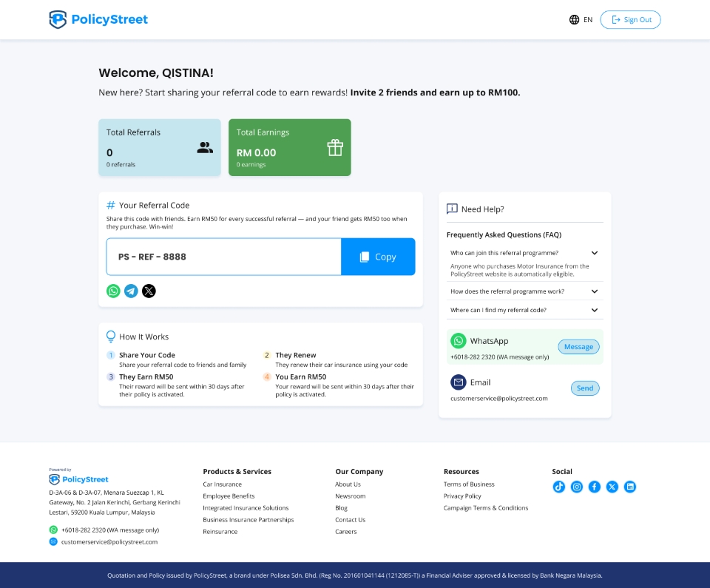Image resolution: width=710 pixels, height=588 pixels.
Task: Open PolicyStreet's LinkedIn page from footer
Action: pos(630,487)
